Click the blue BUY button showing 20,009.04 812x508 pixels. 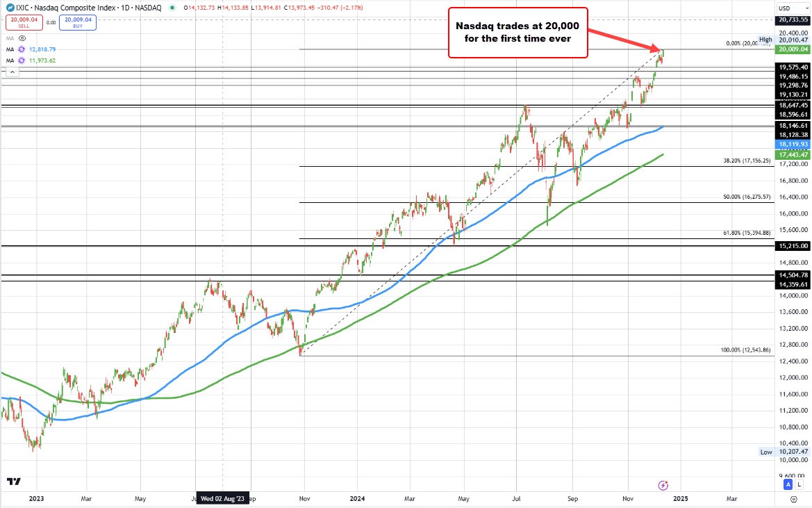point(78,23)
